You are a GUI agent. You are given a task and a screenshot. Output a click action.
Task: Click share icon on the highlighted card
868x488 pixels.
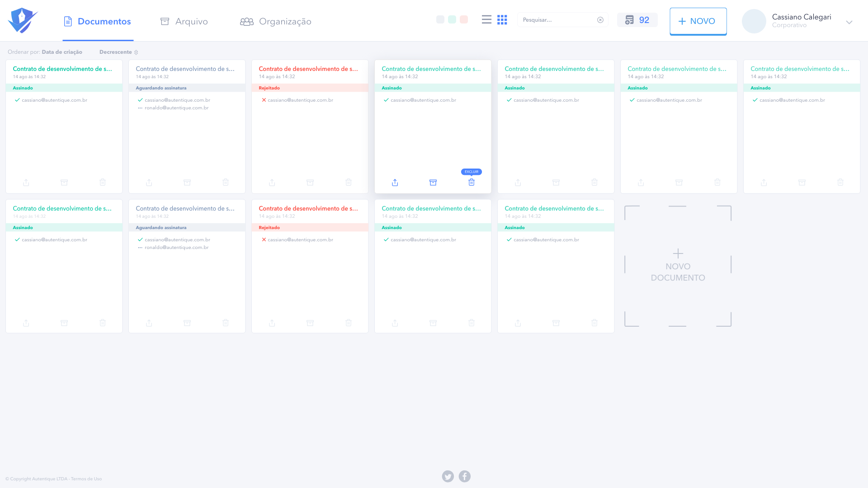pos(395,183)
